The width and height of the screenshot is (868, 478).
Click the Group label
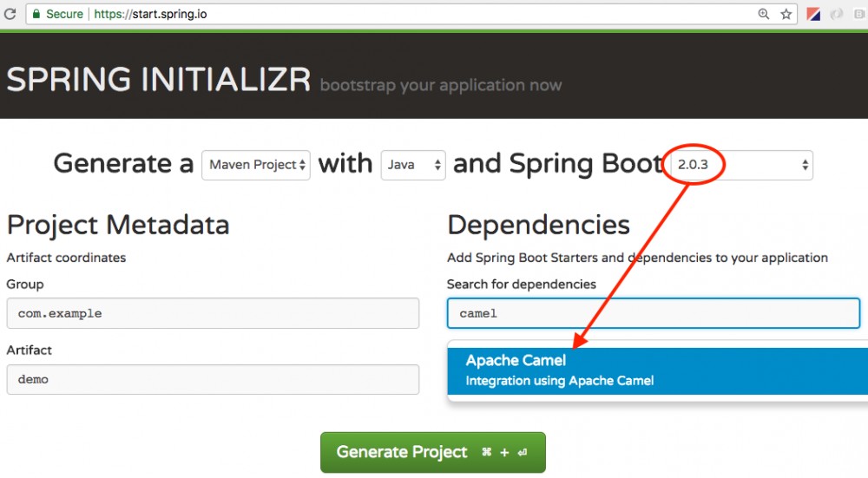[25, 284]
